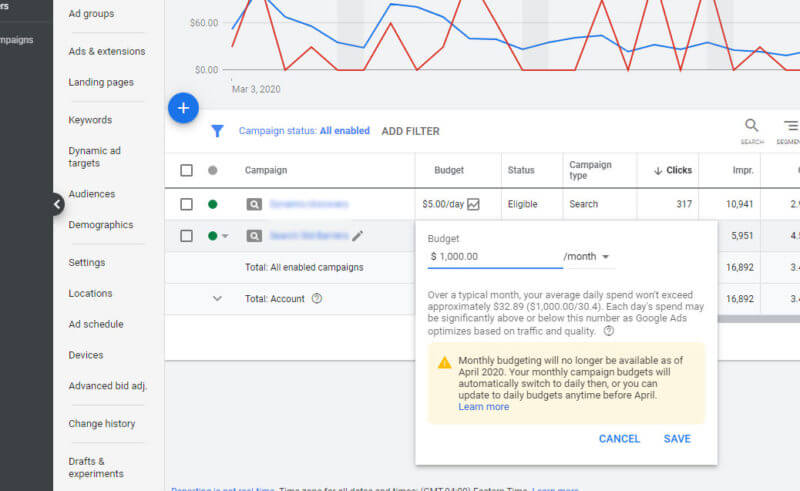
Task: Click the budget chart icon beside $5.00/day
Action: pyautogui.click(x=473, y=204)
